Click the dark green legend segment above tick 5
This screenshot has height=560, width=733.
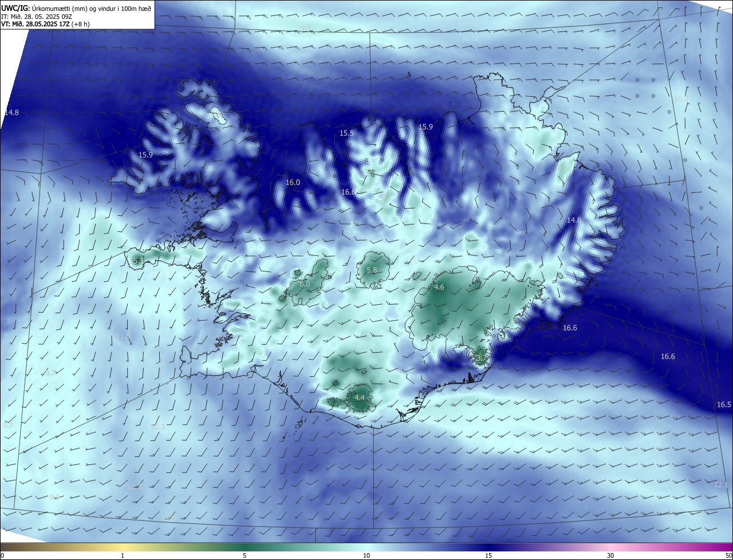coord(245,547)
